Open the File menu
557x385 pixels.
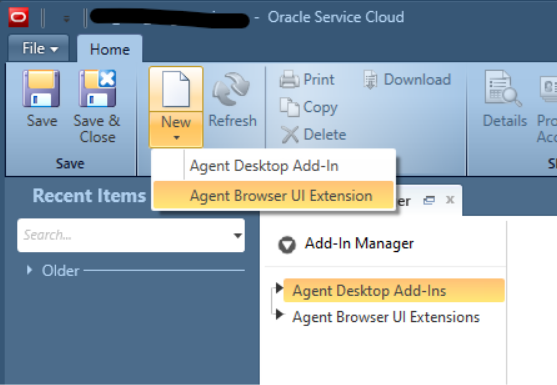39,48
